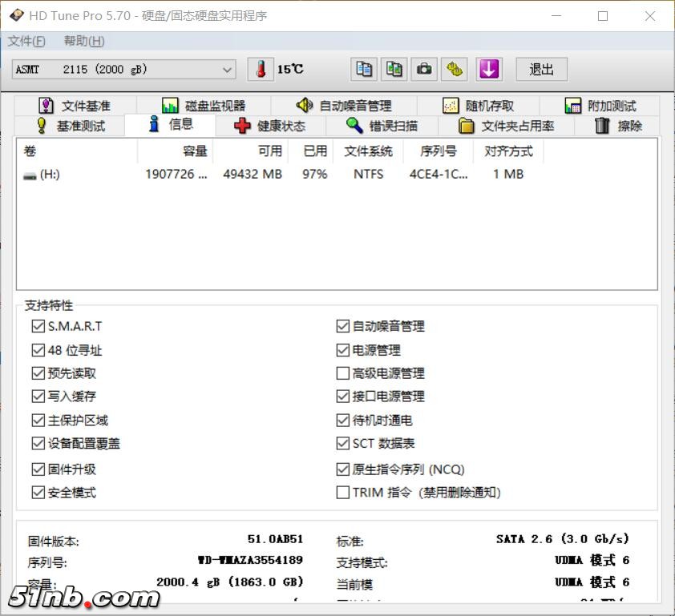Open the 磁盘监视器 disk monitor tab
The image size is (675, 616).
pos(204,106)
